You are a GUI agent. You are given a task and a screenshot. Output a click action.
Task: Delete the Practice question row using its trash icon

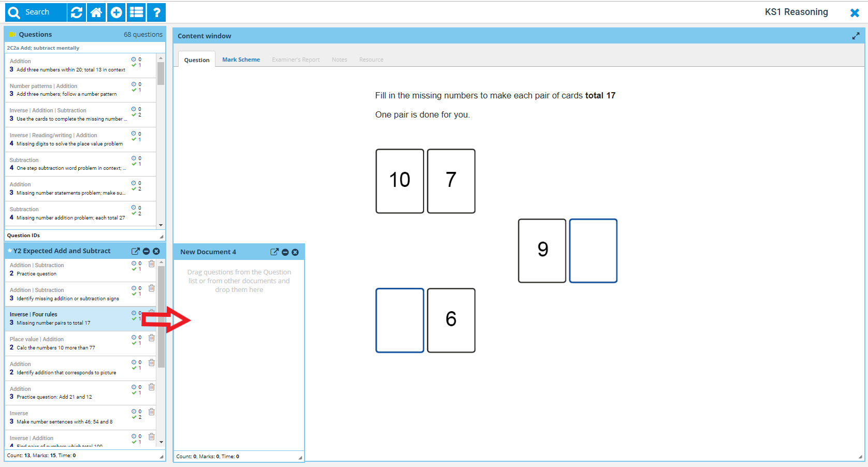click(x=151, y=264)
